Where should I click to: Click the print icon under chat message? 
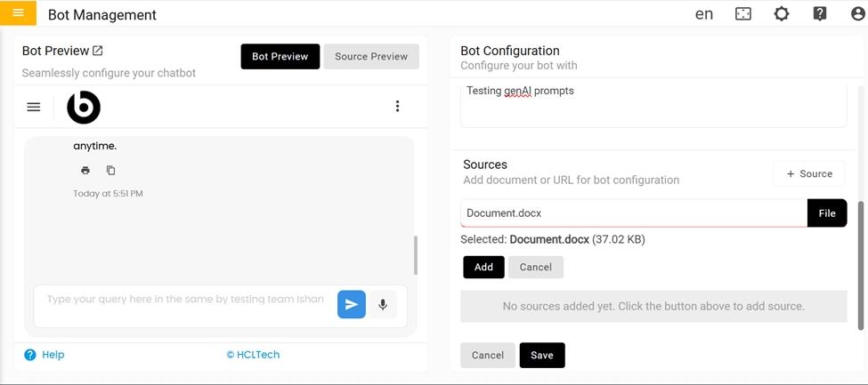85,171
